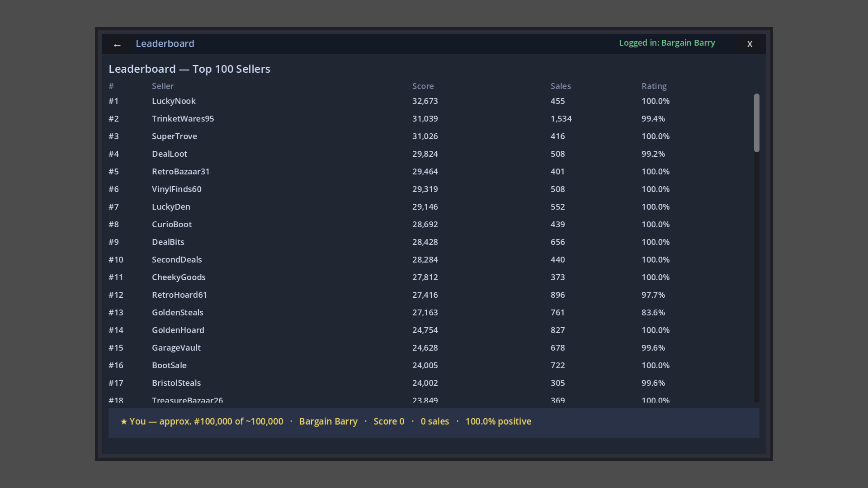Click 'Score 0' in your rank bar
Image resolution: width=868 pixels, height=488 pixels.
[x=389, y=422]
